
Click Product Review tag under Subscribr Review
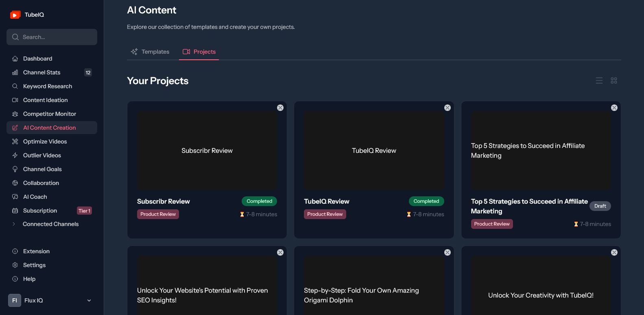(158, 214)
